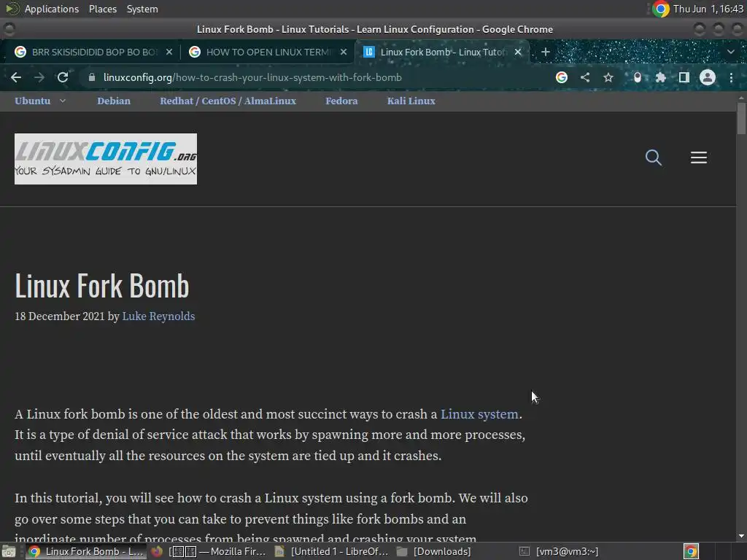
Task: Switch to BRR SKISISIDIDID BOP tab
Action: coord(94,52)
